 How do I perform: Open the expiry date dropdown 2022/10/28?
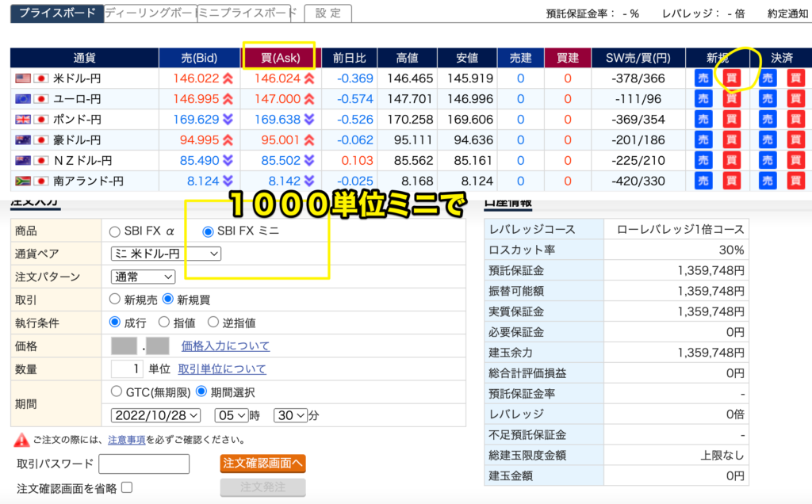click(x=156, y=415)
